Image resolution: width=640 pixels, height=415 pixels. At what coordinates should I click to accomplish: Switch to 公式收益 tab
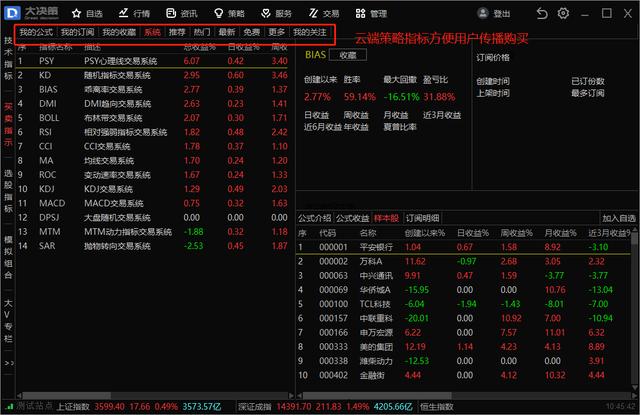coord(353,218)
